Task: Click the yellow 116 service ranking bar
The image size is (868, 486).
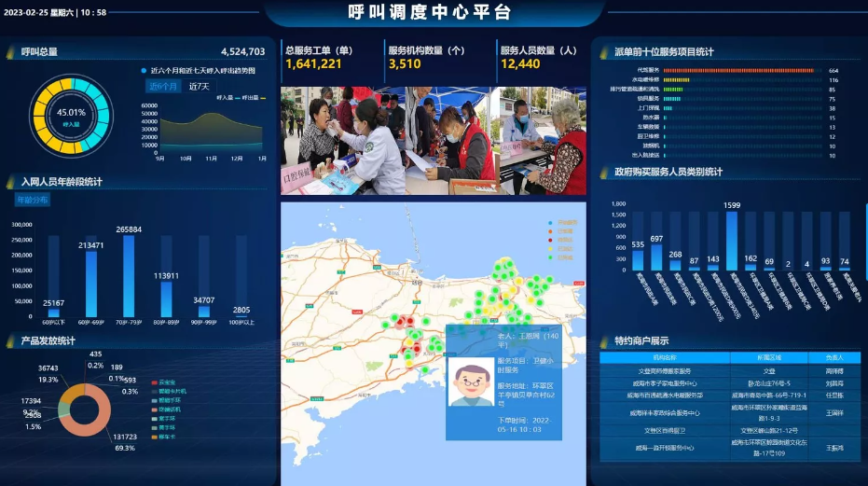Action: [677, 80]
